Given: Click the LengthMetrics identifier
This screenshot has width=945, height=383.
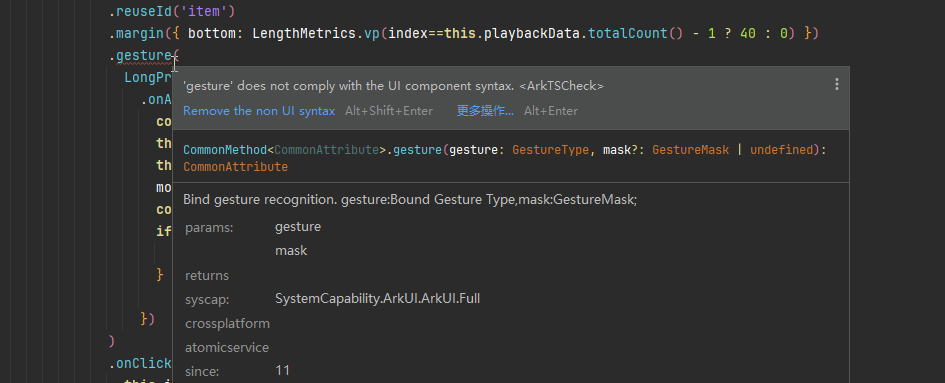Looking at the screenshot, I should (x=304, y=33).
